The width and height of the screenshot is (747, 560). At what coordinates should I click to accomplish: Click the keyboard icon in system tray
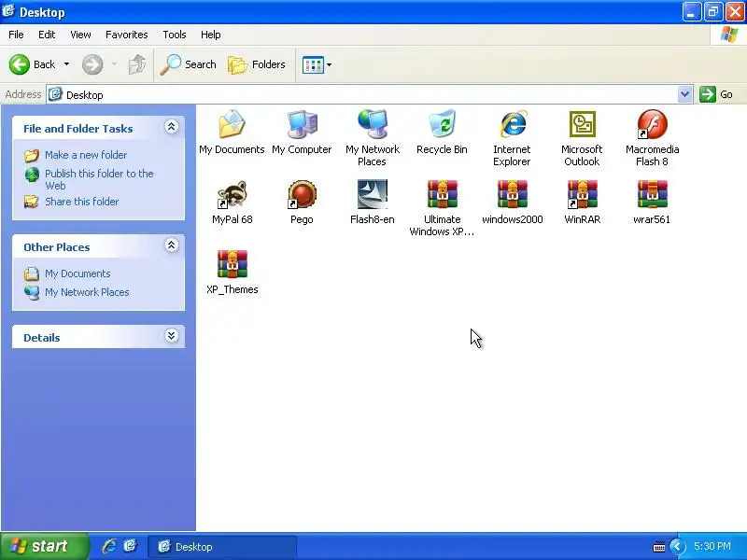659,547
